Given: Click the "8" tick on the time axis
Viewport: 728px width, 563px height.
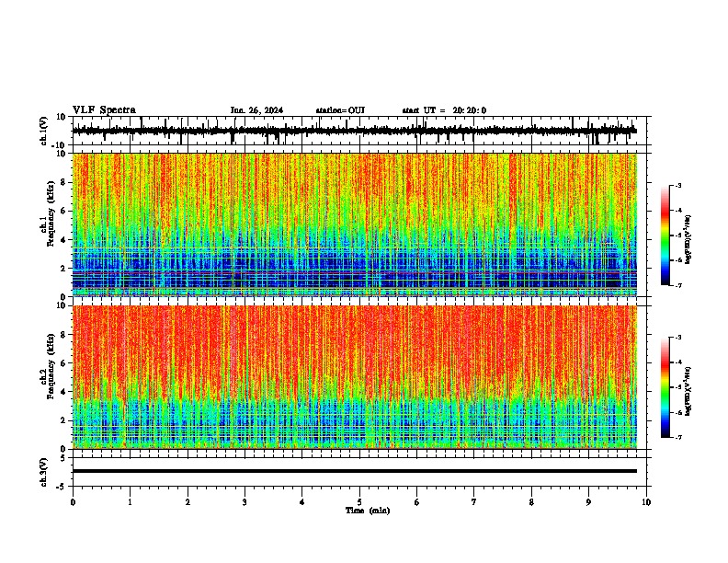Looking at the screenshot, I should [531, 502].
